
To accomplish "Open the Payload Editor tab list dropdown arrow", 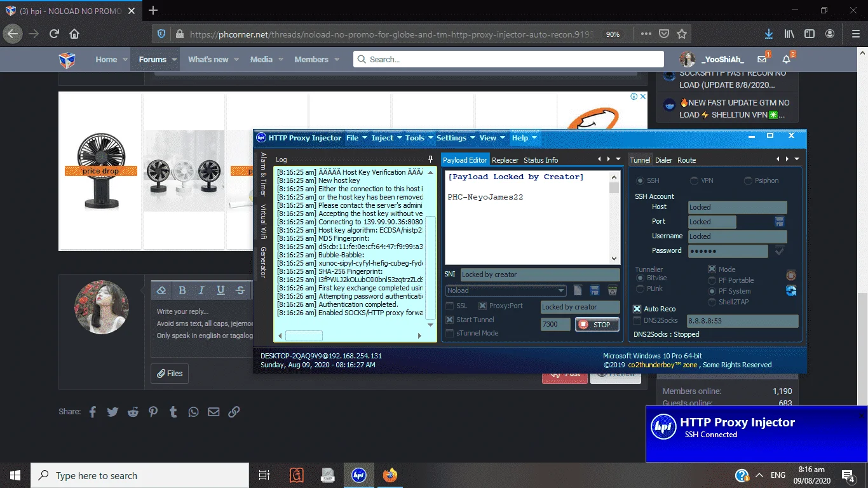I will click(618, 159).
